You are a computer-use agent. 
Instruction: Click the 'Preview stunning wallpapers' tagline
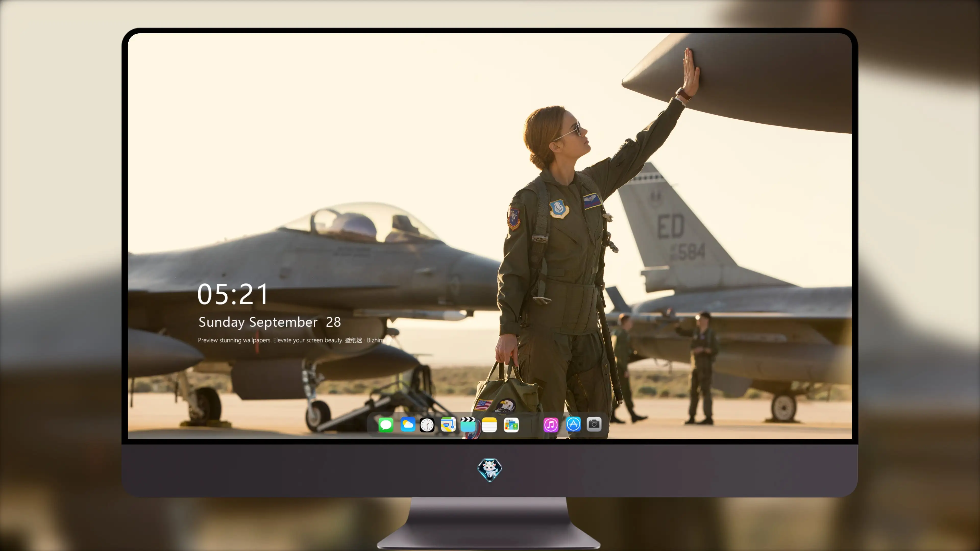[x=296, y=340]
